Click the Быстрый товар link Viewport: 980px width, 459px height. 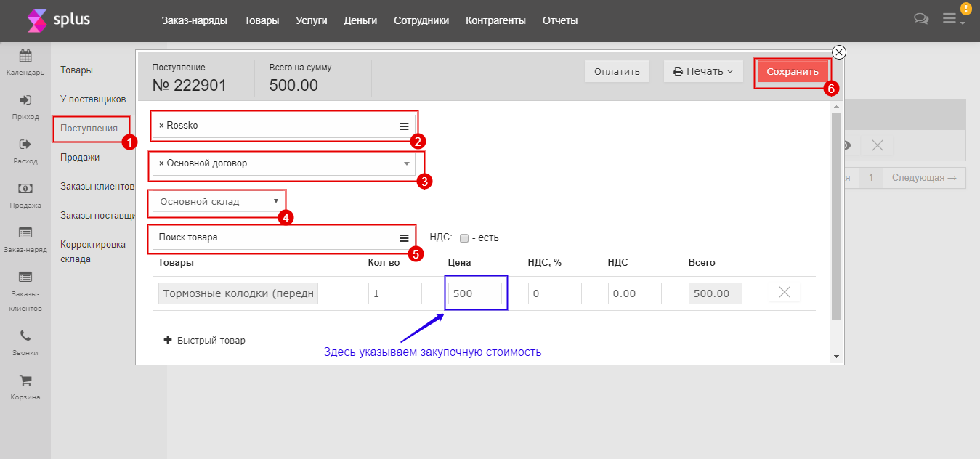tap(211, 340)
